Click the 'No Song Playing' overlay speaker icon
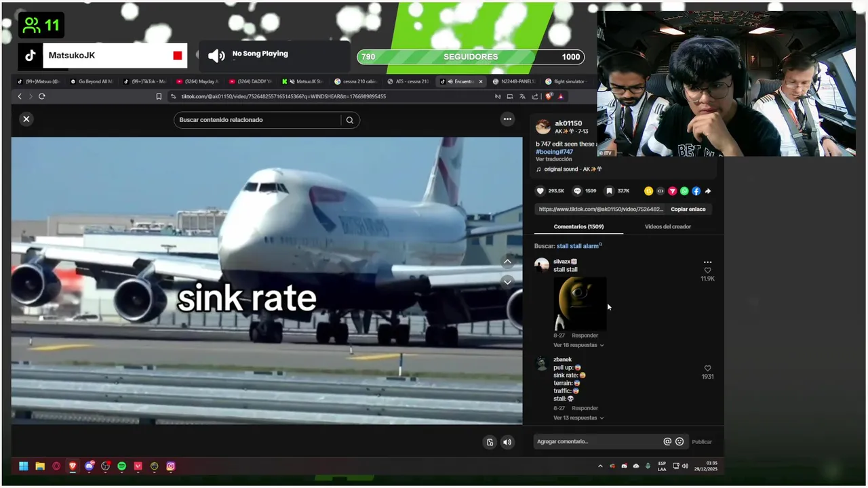868x488 pixels. [x=216, y=56]
